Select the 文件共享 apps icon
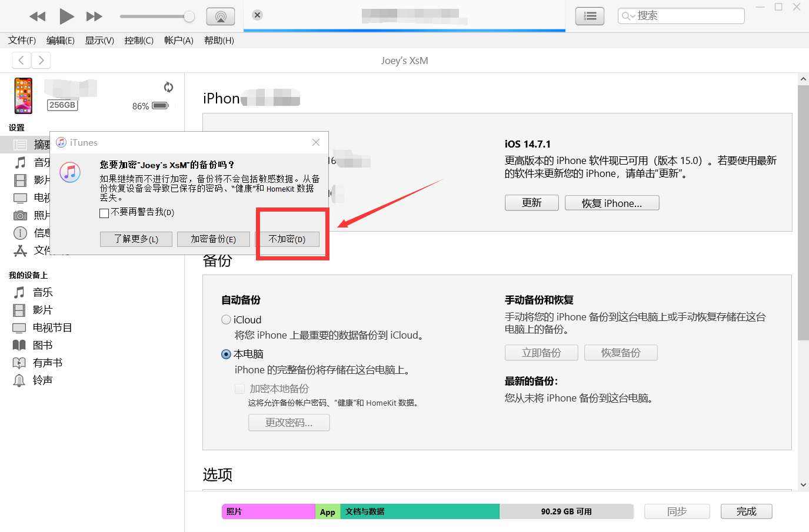The image size is (809, 532). coord(21,251)
